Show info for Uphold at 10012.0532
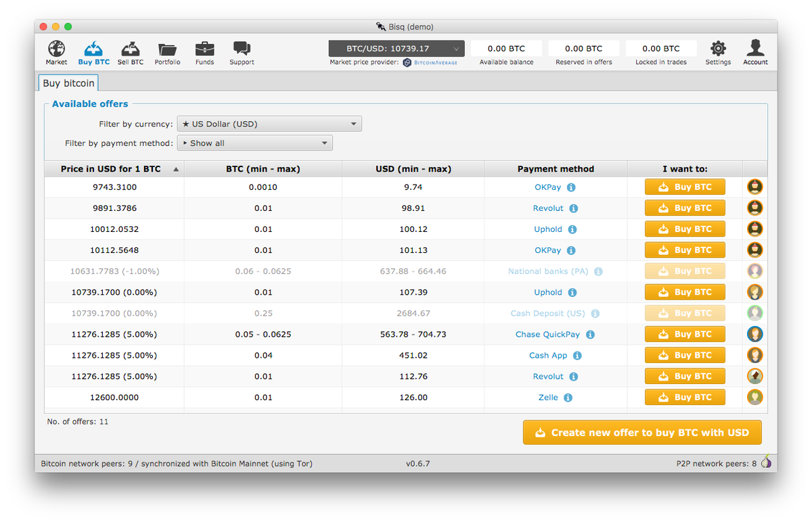 pyautogui.click(x=572, y=229)
